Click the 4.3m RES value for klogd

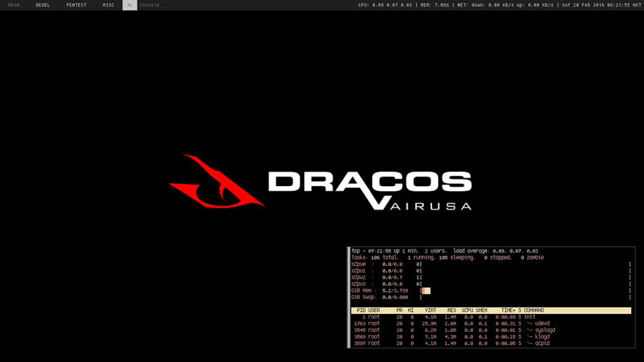point(451,336)
